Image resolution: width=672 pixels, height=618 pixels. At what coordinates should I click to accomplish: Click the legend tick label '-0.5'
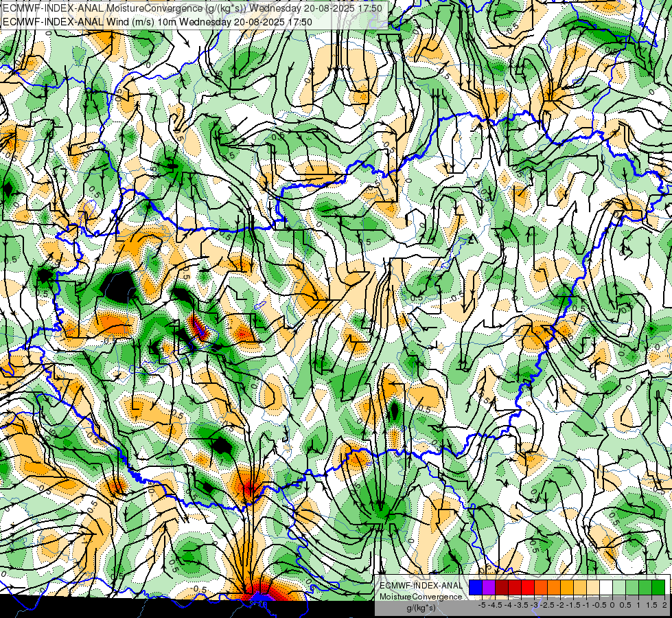pyautogui.click(x=599, y=605)
